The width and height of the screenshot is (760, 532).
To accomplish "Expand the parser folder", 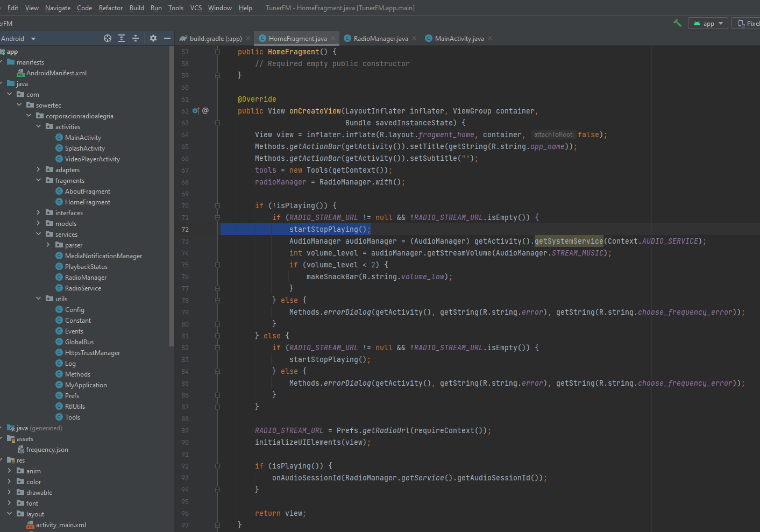I will (x=48, y=245).
